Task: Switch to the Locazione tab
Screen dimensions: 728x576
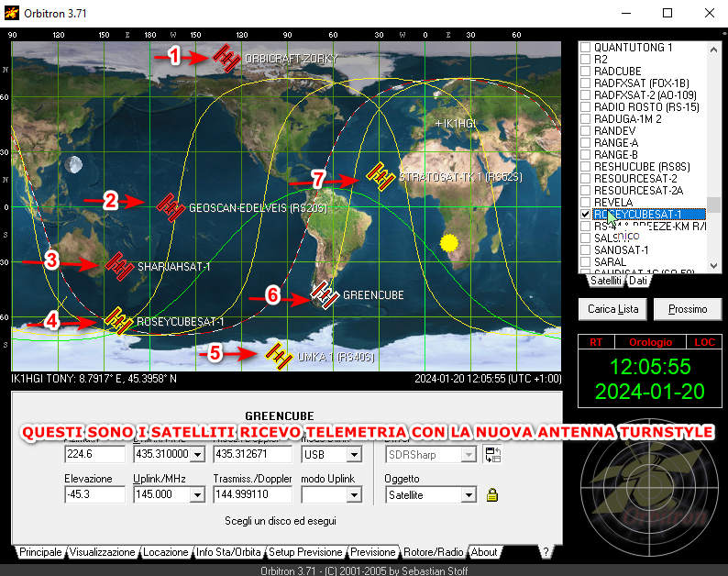Action: (x=166, y=552)
